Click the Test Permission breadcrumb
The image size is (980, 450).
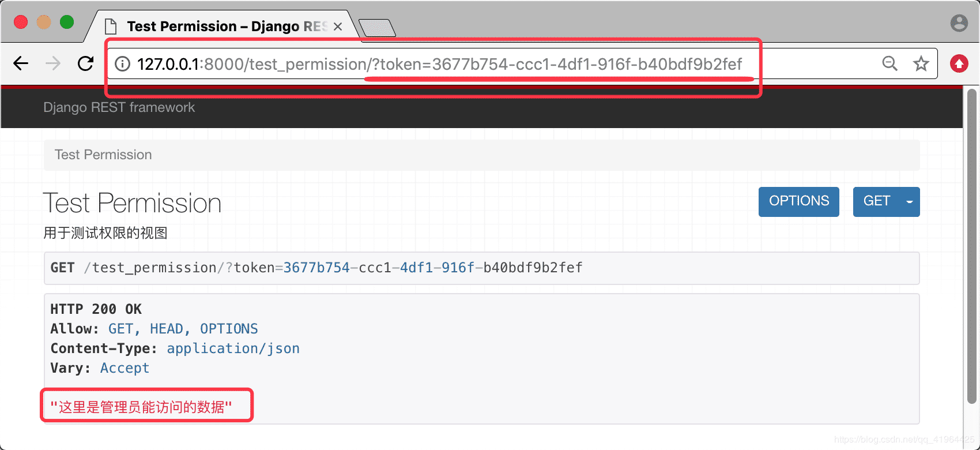[x=103, y=155]
